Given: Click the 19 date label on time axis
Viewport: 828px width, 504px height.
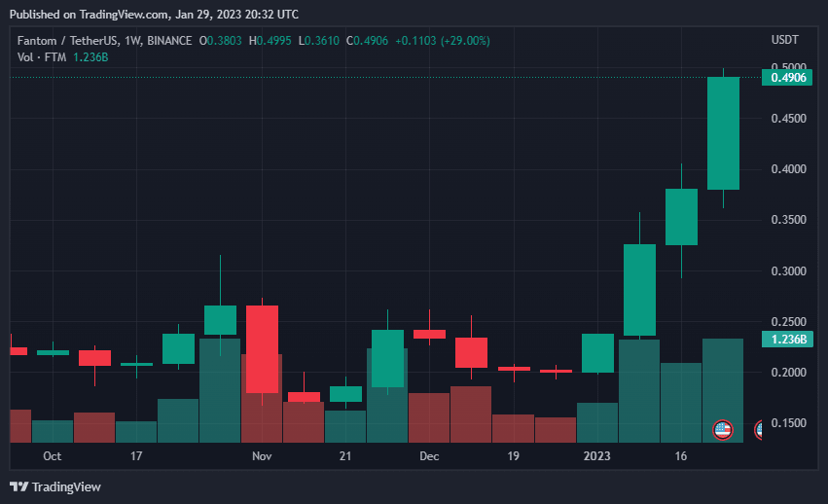Looking at the screenshot, I should point(514,456).
